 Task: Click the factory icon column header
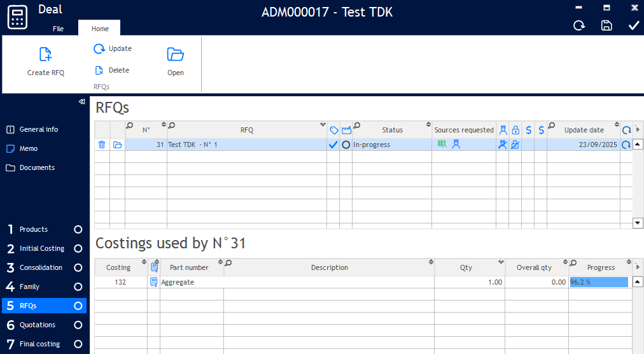[x=346, y=131]
